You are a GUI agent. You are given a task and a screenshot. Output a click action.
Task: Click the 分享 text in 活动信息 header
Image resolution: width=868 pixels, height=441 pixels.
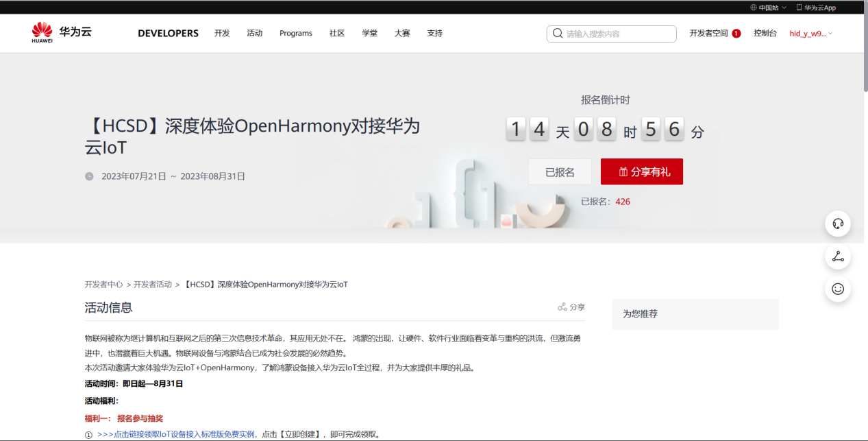(x=578, y=307)
